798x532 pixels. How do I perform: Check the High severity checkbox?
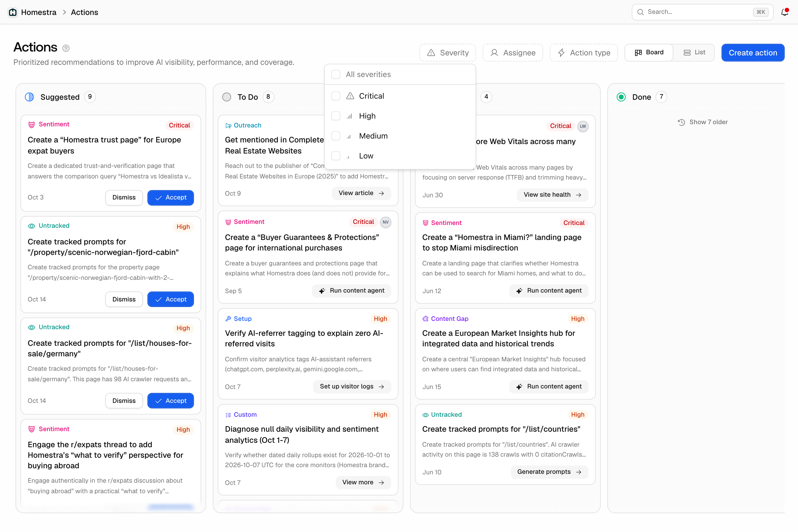(x=336, y=116)
